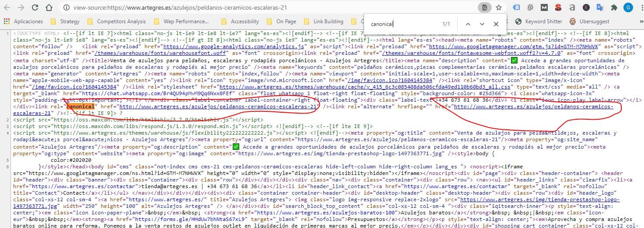
Task: Open the dark round K extension icon
Action: point(586,7)
